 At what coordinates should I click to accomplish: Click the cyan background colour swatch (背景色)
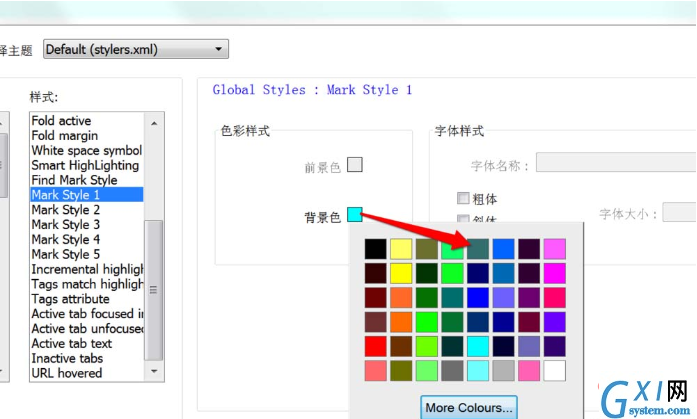tap(354, 215)
